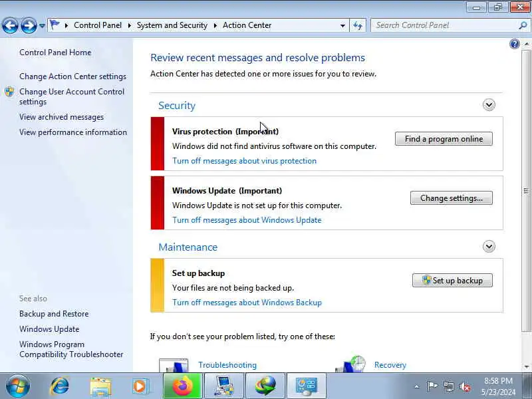
Task: Click the Refresh button beside address bar
Action: coord(358,25)
